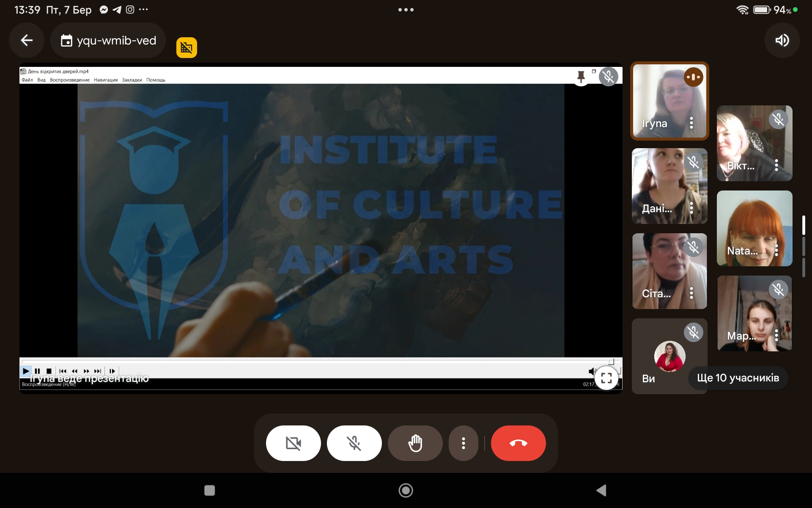Expand presentation to fullscreen
Image resolution: width=812 pixels, height=508 pixels.
(606, 378)
